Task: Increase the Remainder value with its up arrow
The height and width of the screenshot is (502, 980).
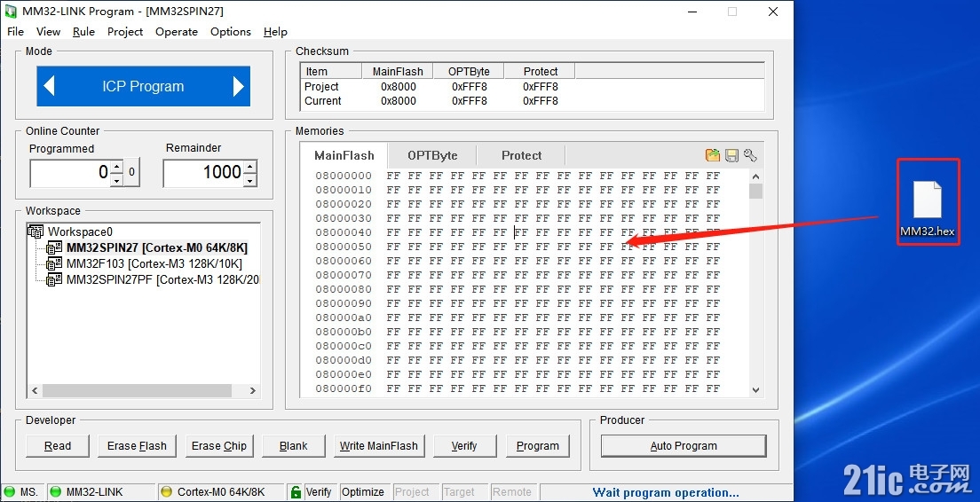Action: tap(250, 167)
